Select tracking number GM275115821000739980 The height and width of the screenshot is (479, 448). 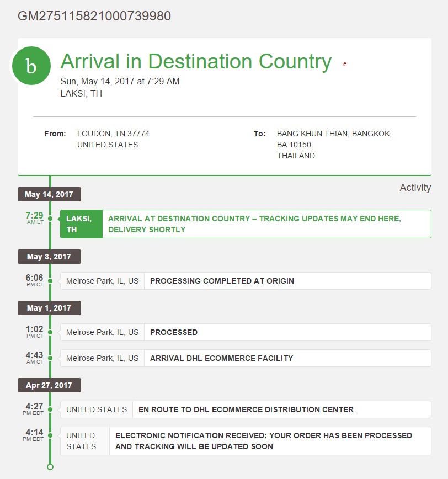[94, 16]
